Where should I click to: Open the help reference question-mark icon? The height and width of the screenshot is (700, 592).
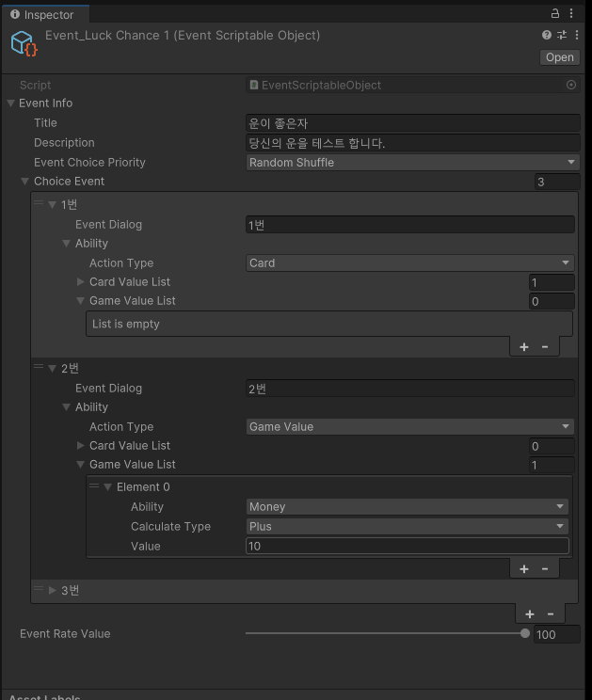pyautogui.click(x=547, y=35)
